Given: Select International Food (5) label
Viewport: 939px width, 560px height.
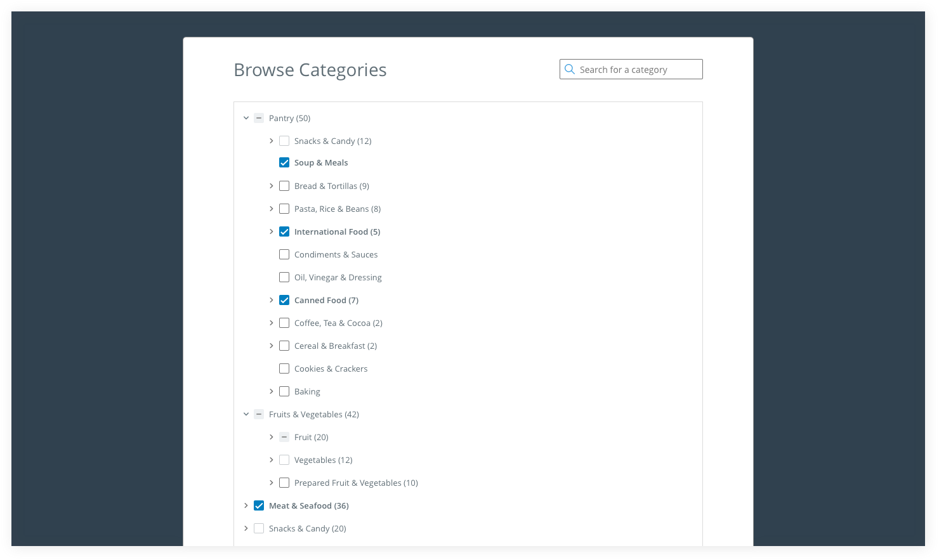Looking at the screenshot, I should [x=338, y=231].
